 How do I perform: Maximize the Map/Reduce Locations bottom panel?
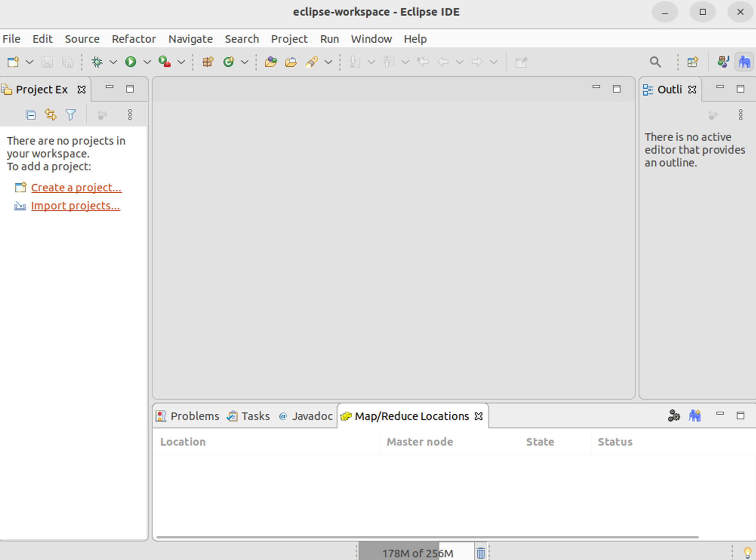[740, 415]
